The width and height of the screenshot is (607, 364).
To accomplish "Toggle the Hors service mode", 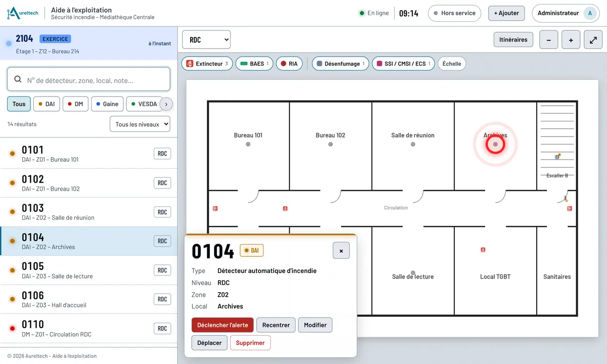I will [454, 13].
